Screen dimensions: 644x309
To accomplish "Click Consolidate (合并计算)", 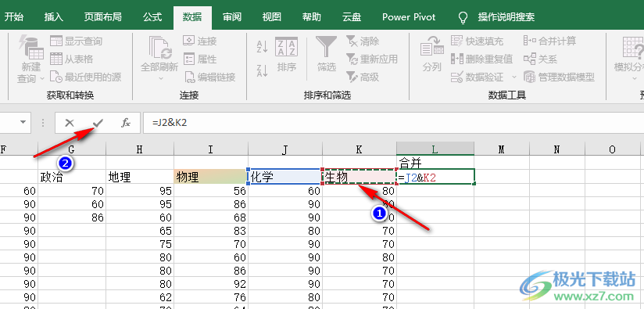I will pyautogui.click(x=550, y=41).
